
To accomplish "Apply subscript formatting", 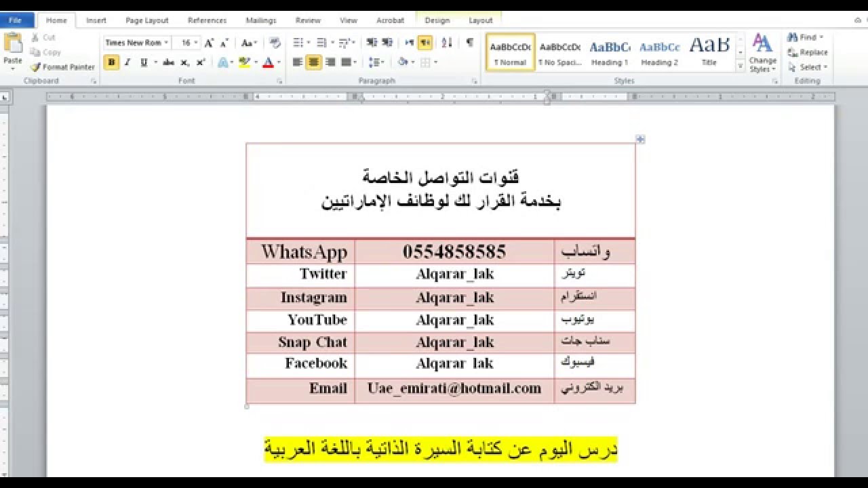I will coord(185,62).
